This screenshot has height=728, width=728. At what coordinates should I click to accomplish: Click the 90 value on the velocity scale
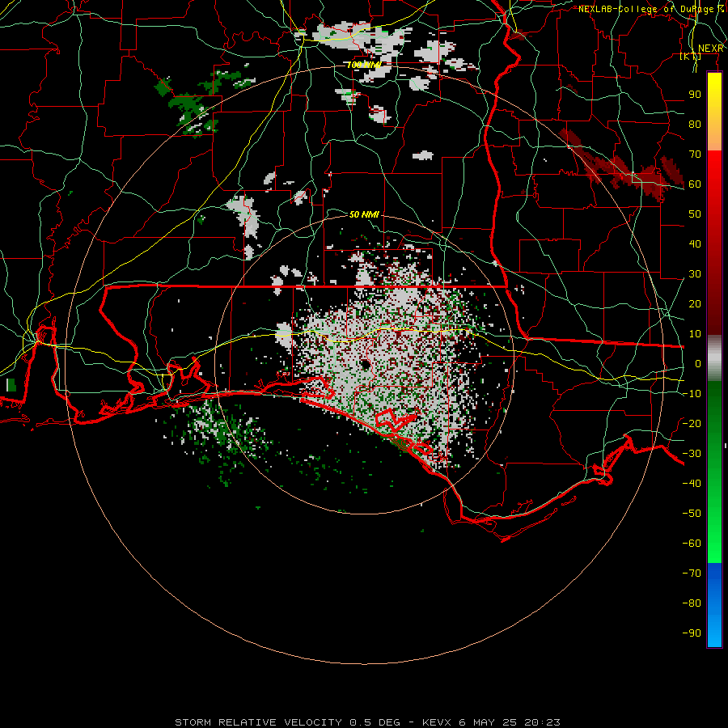(x=695, y=95)
